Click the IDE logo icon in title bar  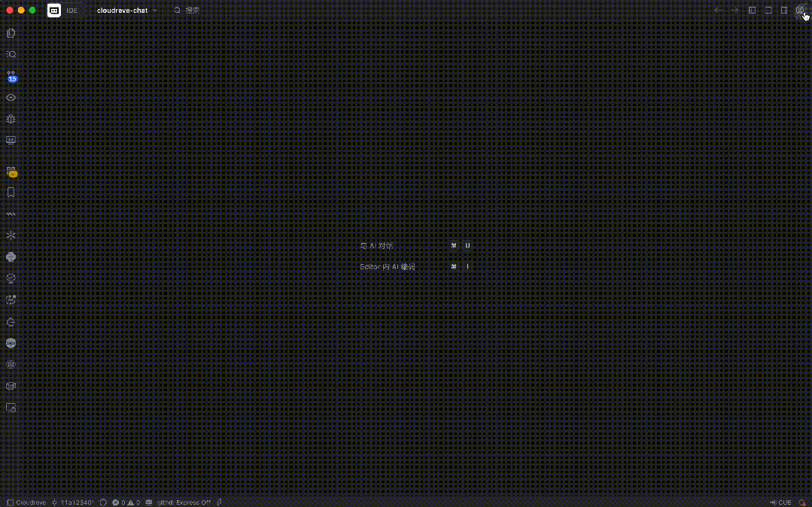pos(54,11)
